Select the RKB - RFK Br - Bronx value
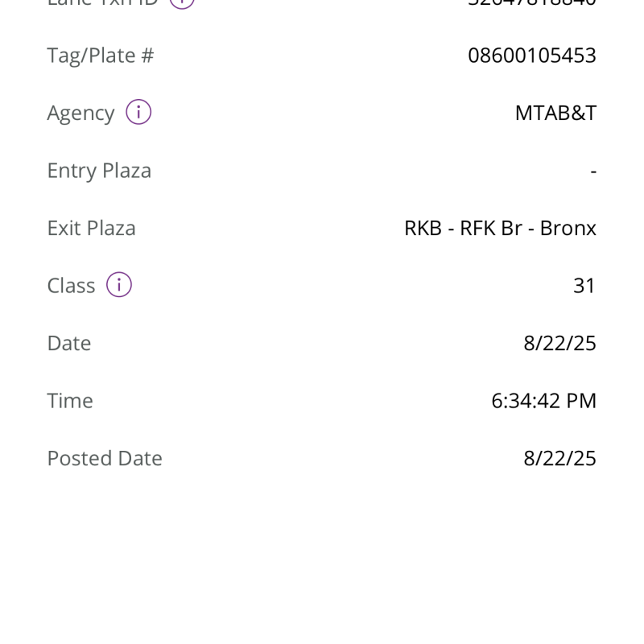This screenshot has width=644, height=644. (500, 228)
